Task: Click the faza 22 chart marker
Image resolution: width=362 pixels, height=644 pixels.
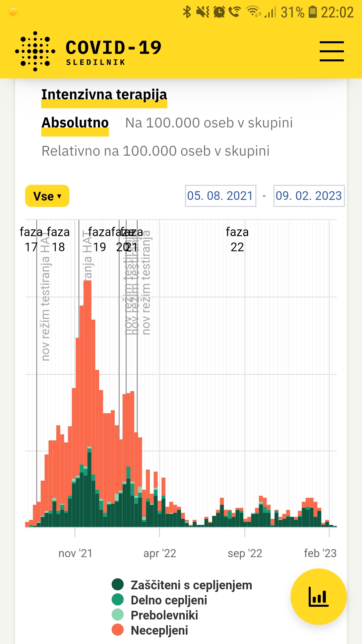Action: (x=237, y=239)
